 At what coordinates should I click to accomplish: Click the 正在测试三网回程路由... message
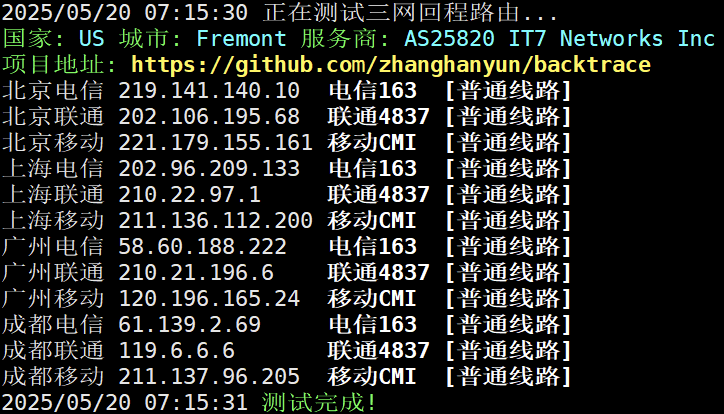(410, 12)
